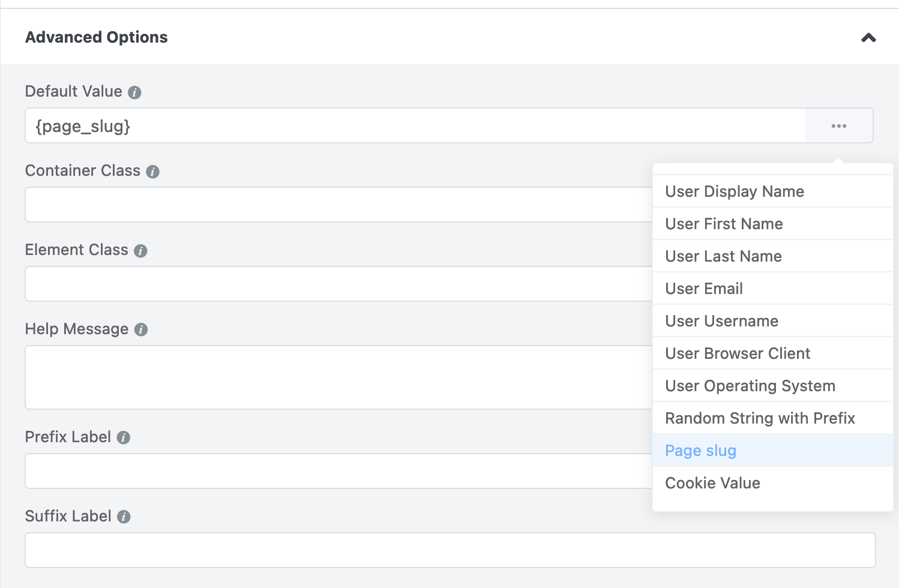Collapse the Advanced Options section
The image size is (899, 588).
point(868,37)
